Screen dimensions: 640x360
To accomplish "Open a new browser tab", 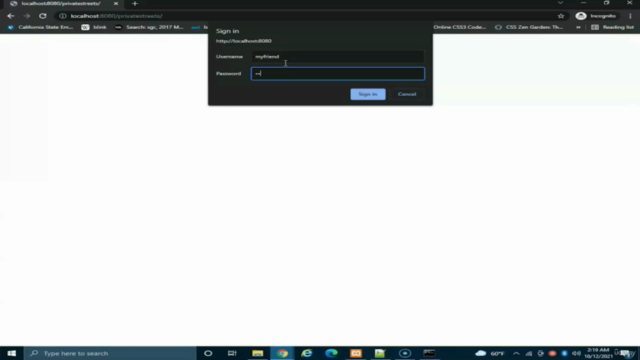I will click(x=135, y=4).
